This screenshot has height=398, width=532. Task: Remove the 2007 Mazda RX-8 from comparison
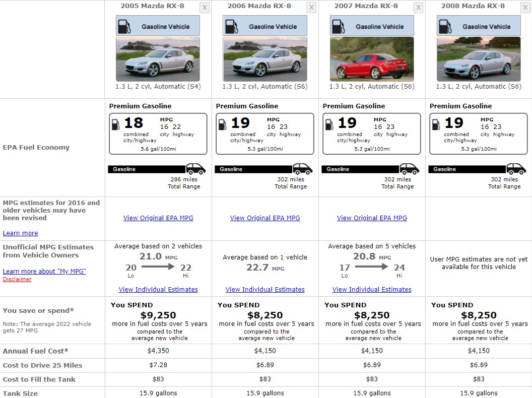(x=418, y=8)
